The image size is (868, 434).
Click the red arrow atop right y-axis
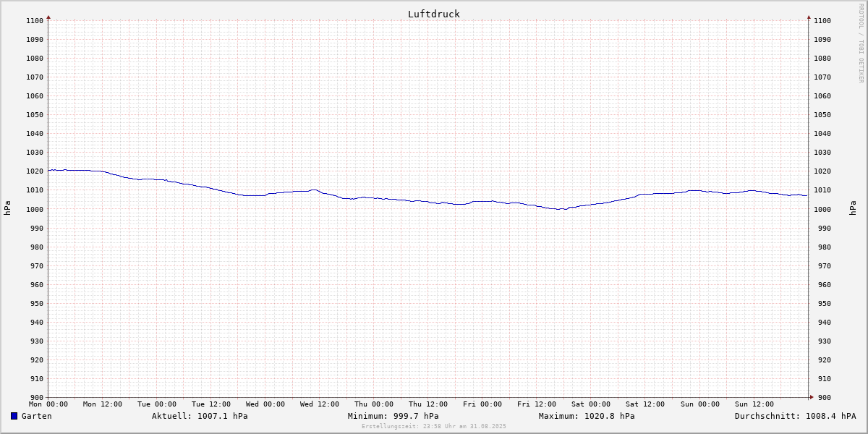click(809, 17)
